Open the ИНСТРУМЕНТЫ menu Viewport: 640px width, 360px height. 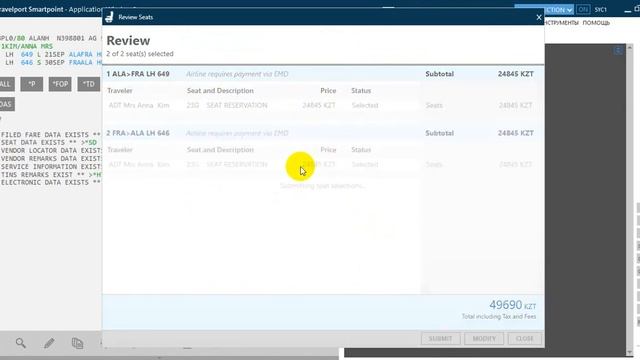(x=561, y=23)
